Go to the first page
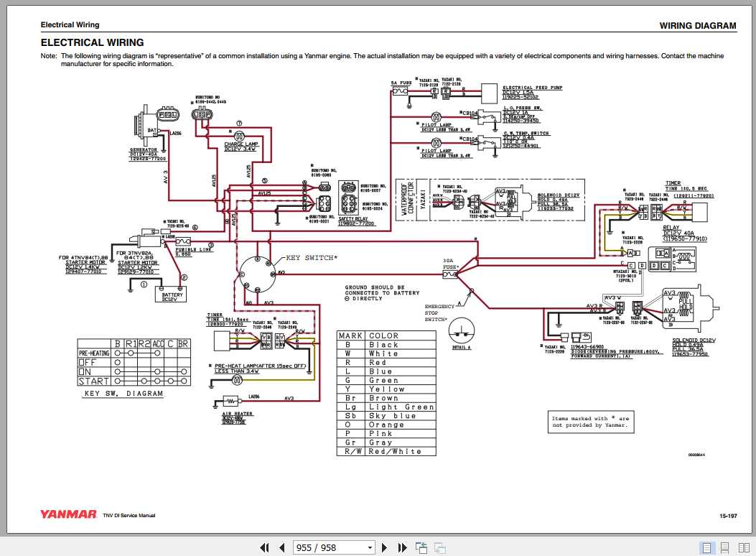 264,547
